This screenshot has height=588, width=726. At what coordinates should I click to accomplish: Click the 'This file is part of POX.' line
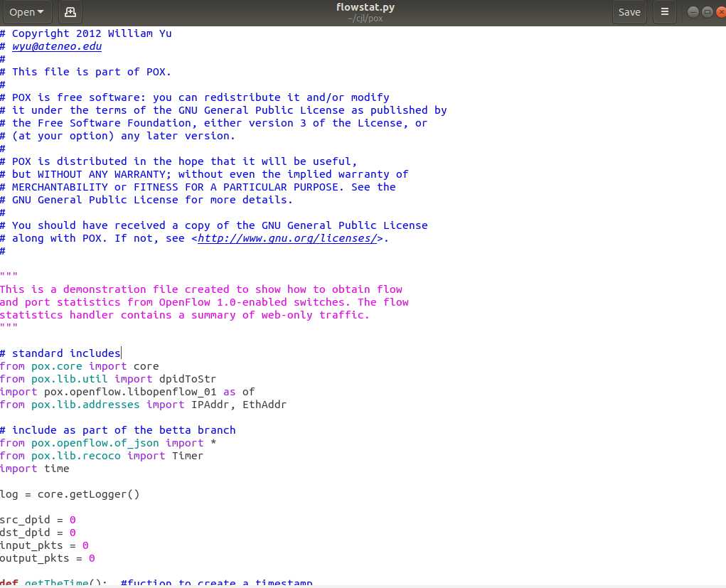pos(85,72)
